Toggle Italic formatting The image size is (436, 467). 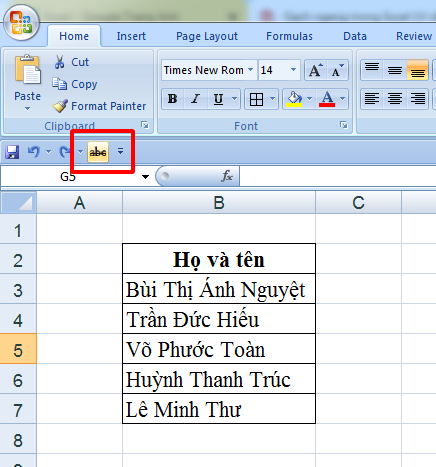click(196, 99)
